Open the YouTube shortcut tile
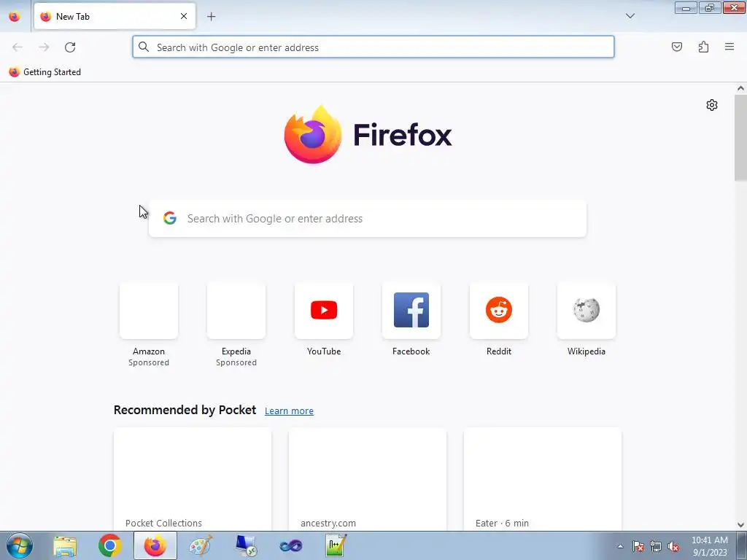 pyautogui.click(x=324, y=319)
